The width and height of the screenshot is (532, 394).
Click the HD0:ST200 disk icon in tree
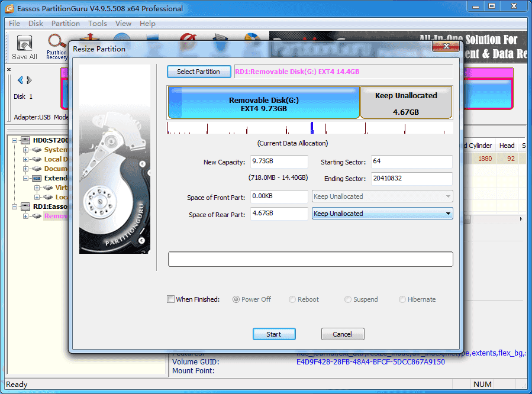click(x=25, y=140)
